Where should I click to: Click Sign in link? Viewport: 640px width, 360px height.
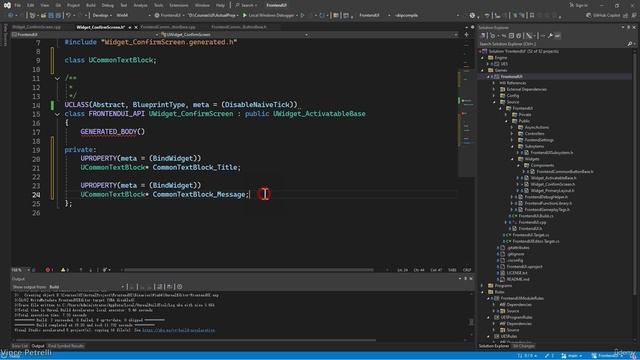579,5
